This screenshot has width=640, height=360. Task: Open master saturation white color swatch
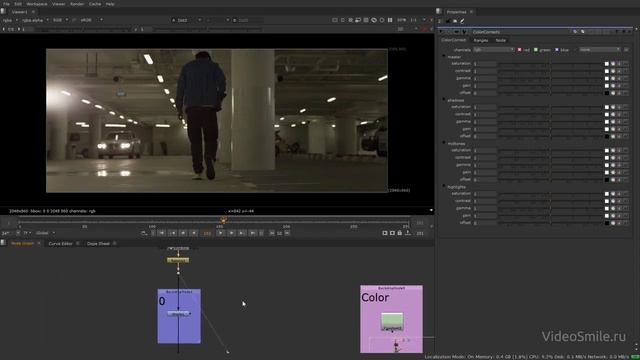pos(607,64)
